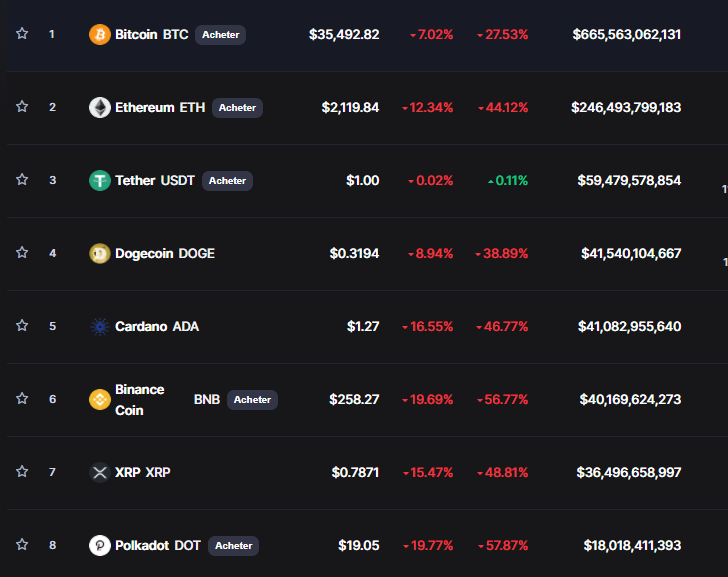Click the Dogecoin logo icon
The height and width of the screenshot is (577, 728).
click(x=99, y=253)
